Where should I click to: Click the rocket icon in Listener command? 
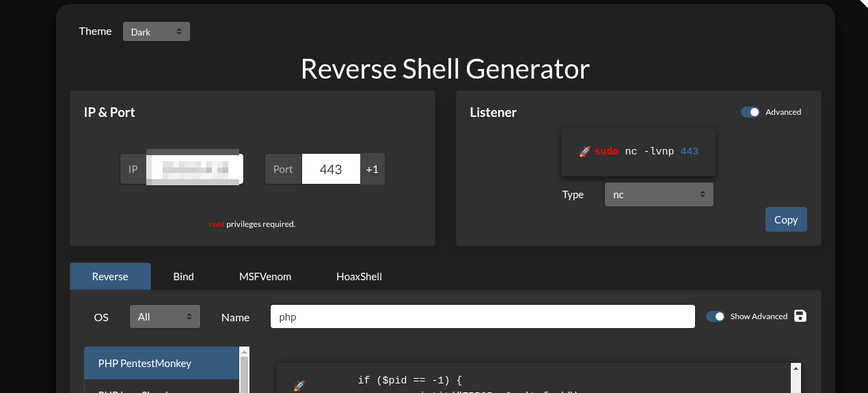tap(585, 152)
